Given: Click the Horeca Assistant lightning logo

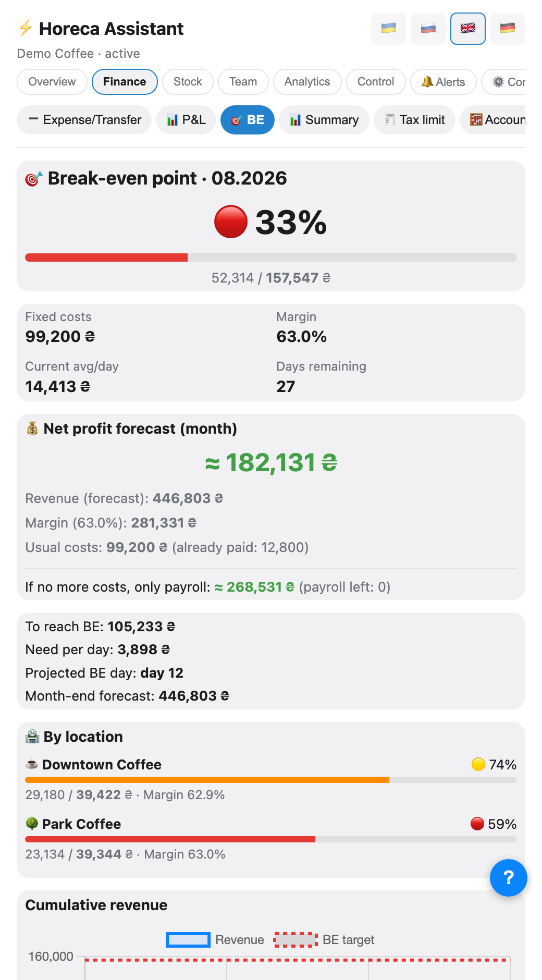Looking at the screenshot, I should [26, 28].
